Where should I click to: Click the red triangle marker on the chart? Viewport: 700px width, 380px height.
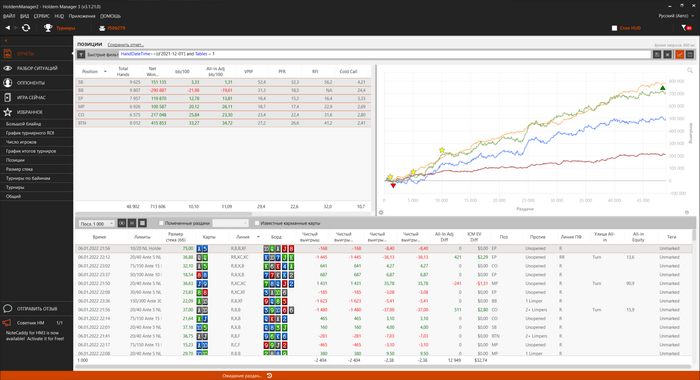click(x=393, y=186)
